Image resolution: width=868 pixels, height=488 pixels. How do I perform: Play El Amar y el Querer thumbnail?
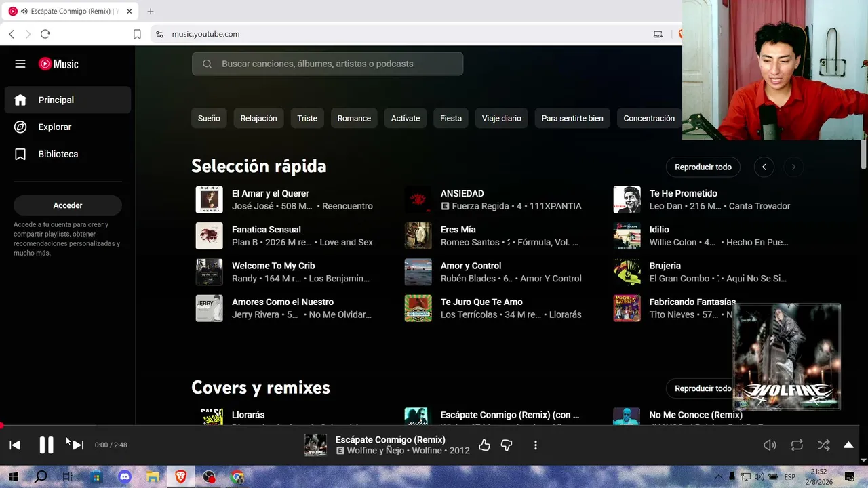tap(209, 199)
